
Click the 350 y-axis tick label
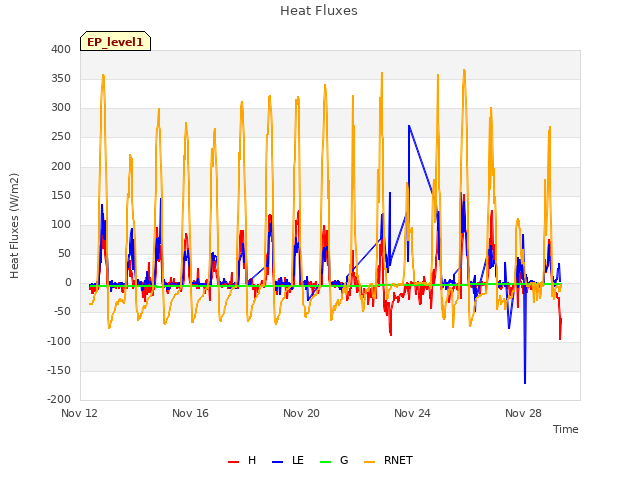[61, 78]
